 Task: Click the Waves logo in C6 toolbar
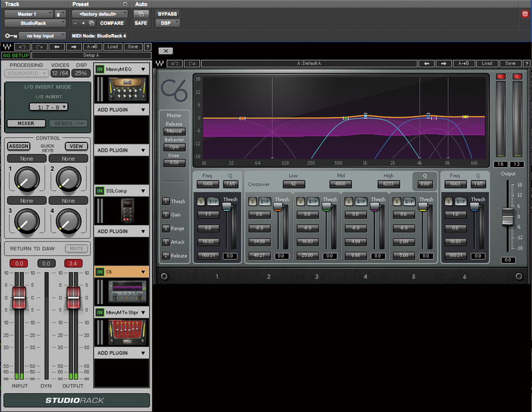coord(160,63)
